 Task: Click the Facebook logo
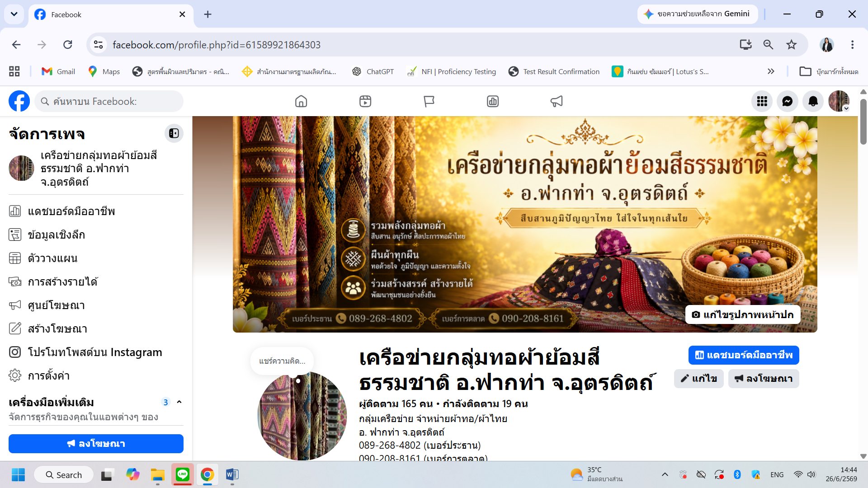[19, 101]
